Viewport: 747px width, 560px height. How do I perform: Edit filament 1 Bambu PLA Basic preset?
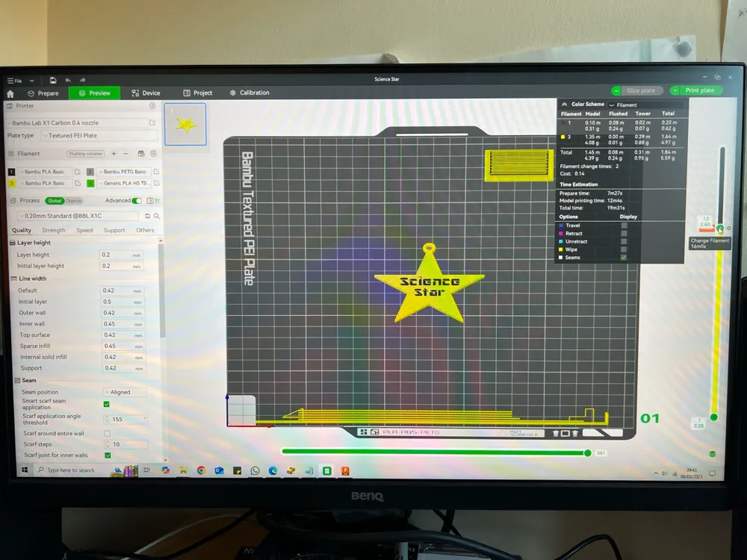(78, 172)
